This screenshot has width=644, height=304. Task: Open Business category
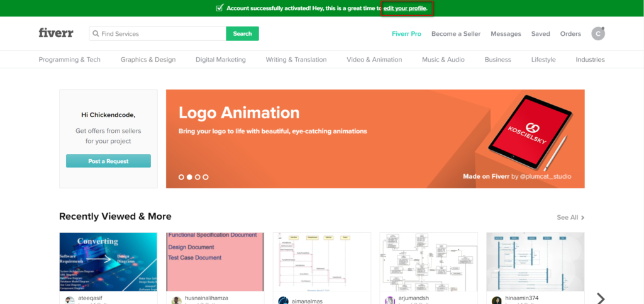point(498,60)
